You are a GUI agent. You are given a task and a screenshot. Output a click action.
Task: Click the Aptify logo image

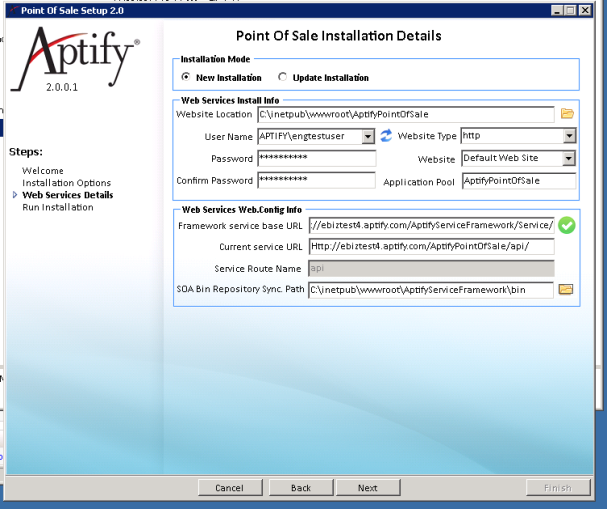pos(75,59)
